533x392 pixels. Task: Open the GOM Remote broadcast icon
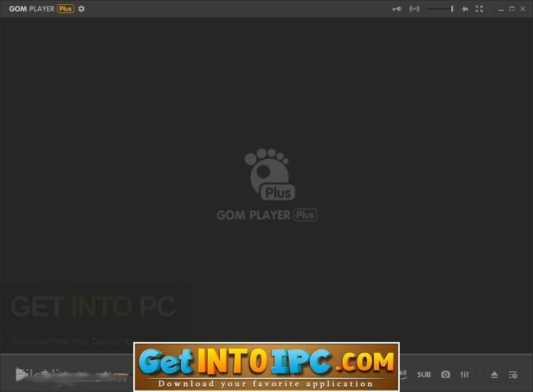(x=414, y=9)
